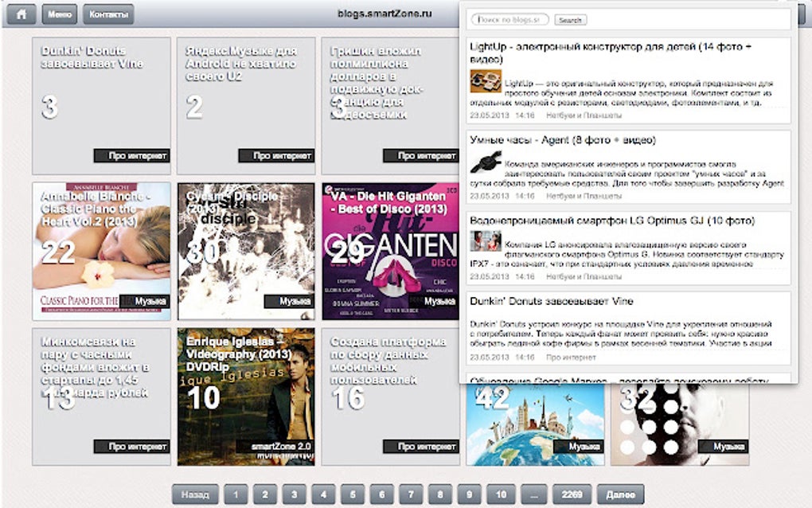This screenshot has width=812, height=508.
Task: Open the Контакты button
Action: [x=108, y=14]
